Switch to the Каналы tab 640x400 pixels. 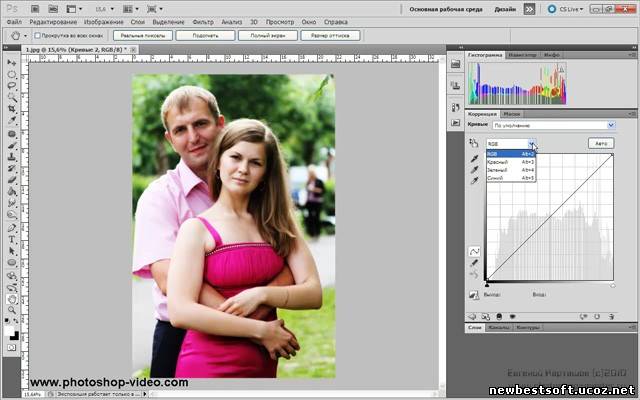[499, 327]
